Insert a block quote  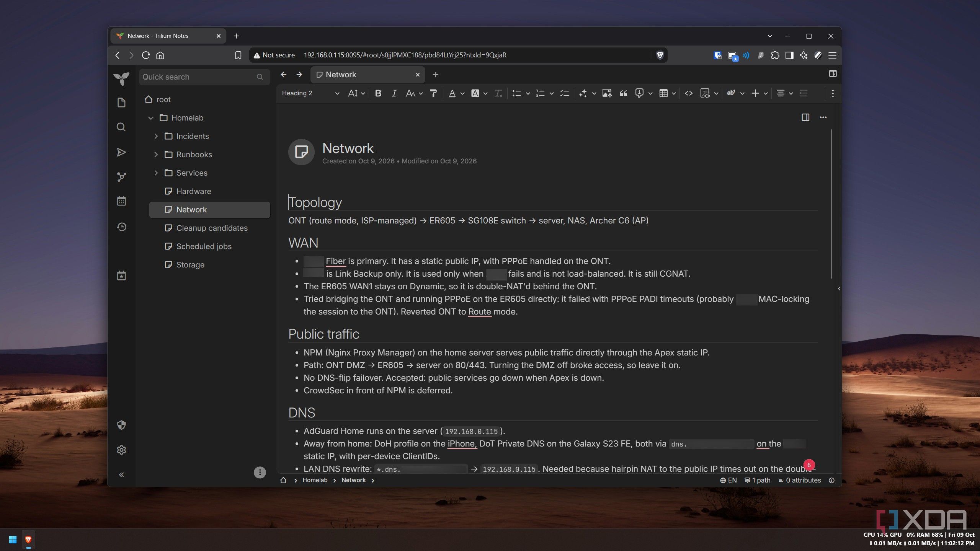(x=623, y=93)
